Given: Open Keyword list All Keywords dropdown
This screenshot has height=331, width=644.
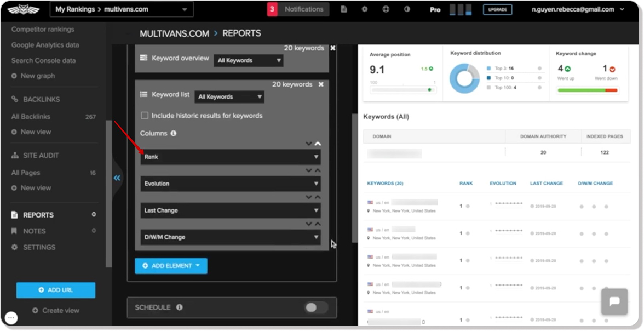Looking at the screenshot, I should click(229, 96).
